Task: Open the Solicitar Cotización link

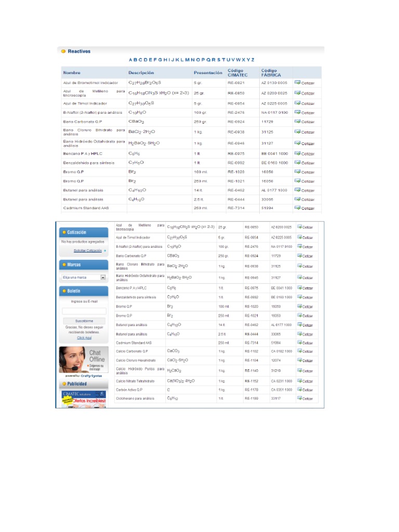Action: point(88,250)
